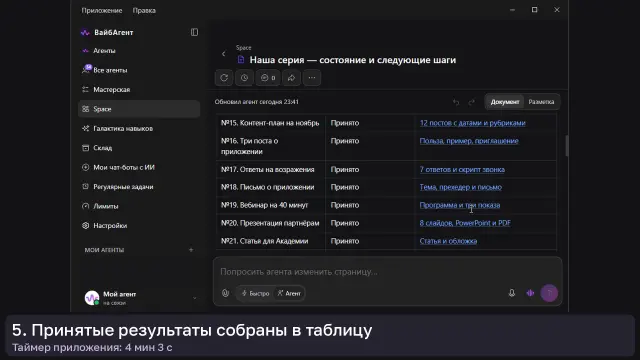
Task: Undo the last change
Action: coord(456,102)
